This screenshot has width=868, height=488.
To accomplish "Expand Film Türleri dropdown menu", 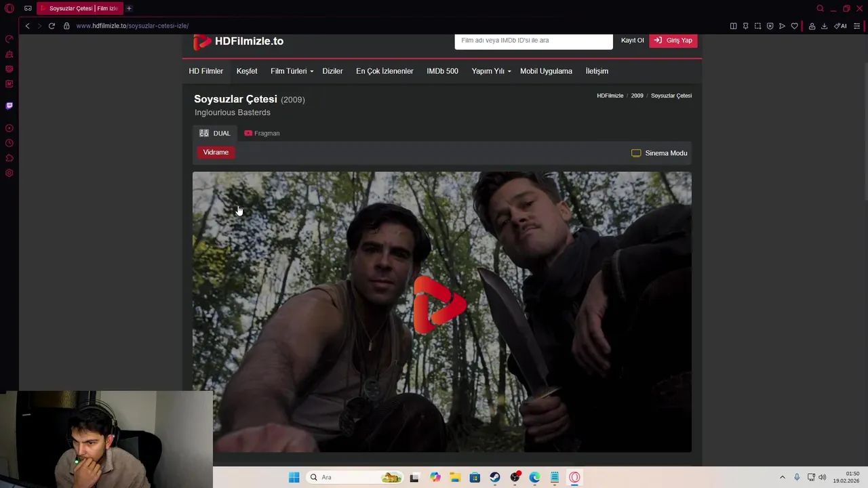I will coord(292,71).
